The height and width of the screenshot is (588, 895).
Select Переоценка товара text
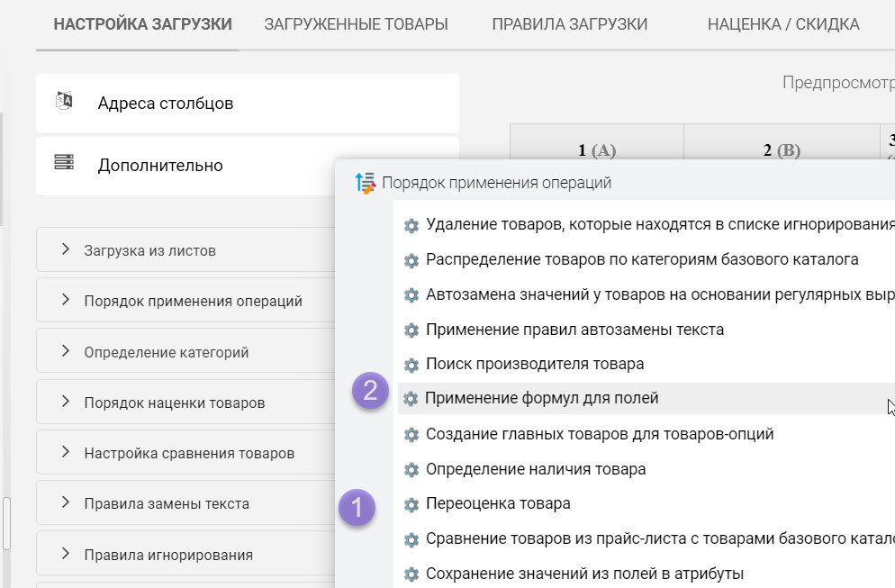[498, 503]
